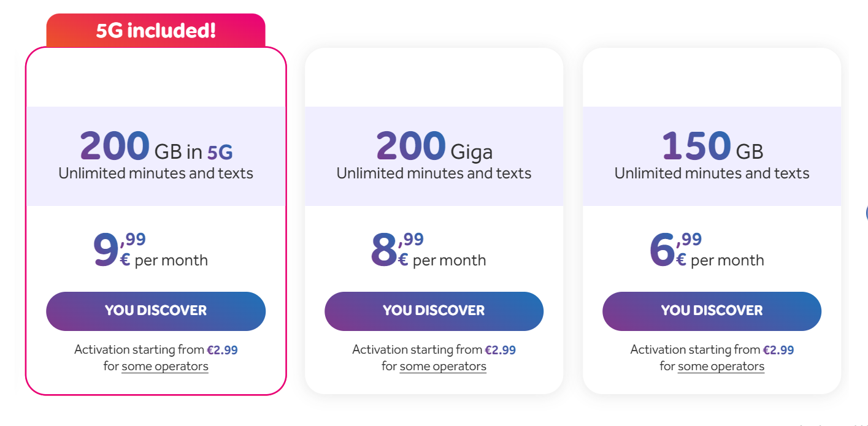
Task: Click the 6,99 € per month price
Action: pyautogui.click(x=706, y=250)
